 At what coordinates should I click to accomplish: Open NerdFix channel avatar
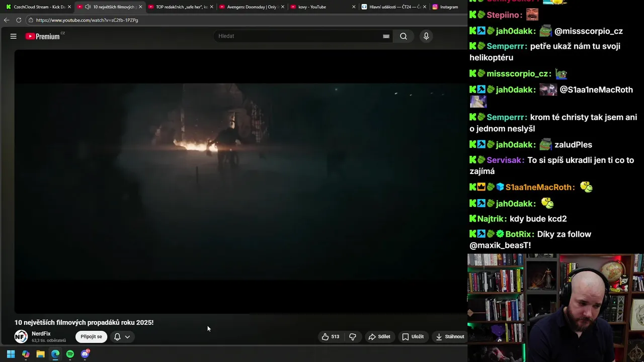point(21,336)
